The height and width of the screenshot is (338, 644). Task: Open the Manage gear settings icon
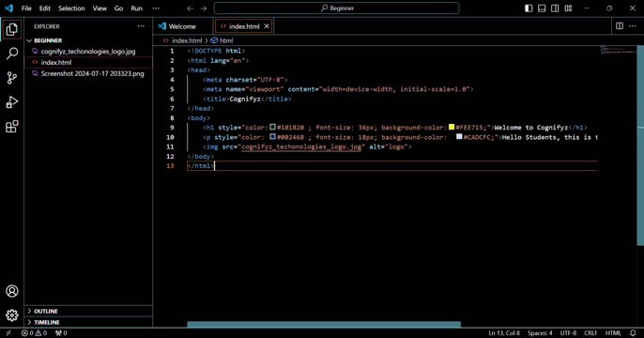pyautogui.click(x=12, y=315)
